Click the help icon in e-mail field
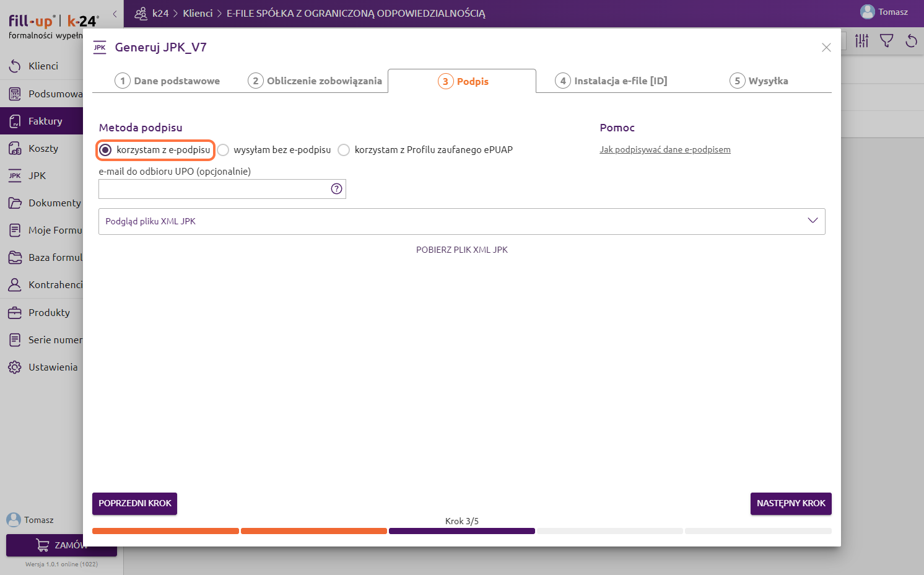Image resolution: width=924 pixels, height=575 pixels. coord(336,189)
